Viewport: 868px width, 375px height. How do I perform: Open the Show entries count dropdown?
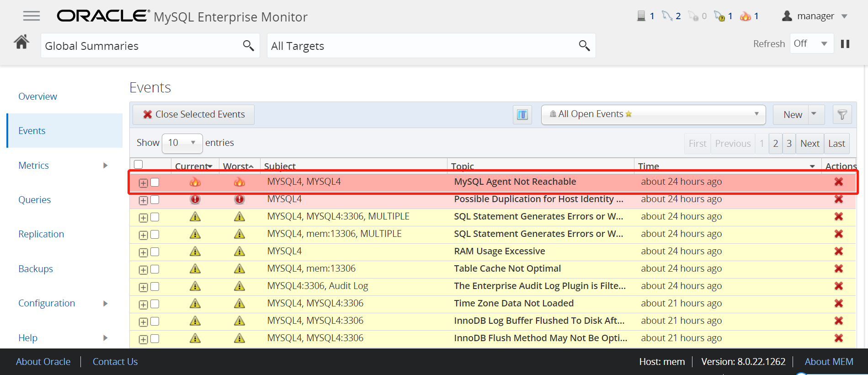tap(182, 143)
